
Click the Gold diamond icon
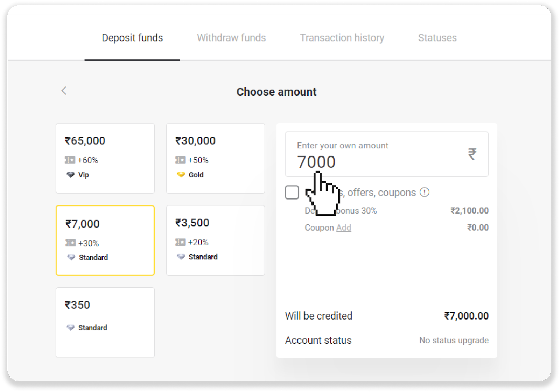point(181,175)
